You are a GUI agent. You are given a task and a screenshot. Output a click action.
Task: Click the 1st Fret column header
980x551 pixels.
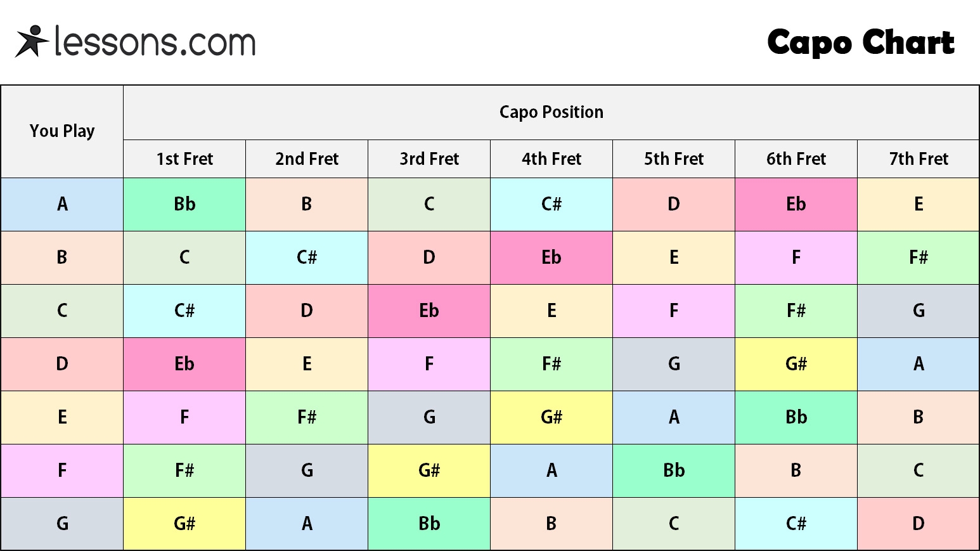point(184,159)
